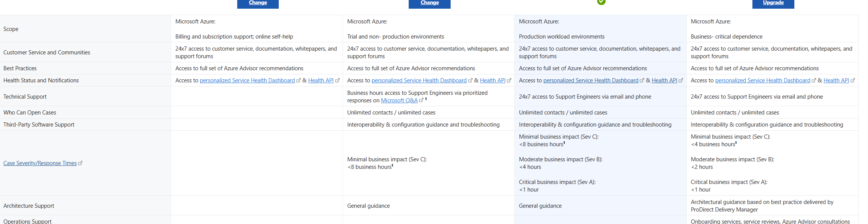Click external-link icon after Dashboard link in Billing support column
Screen dimensions: 868x224
(298, 80)
